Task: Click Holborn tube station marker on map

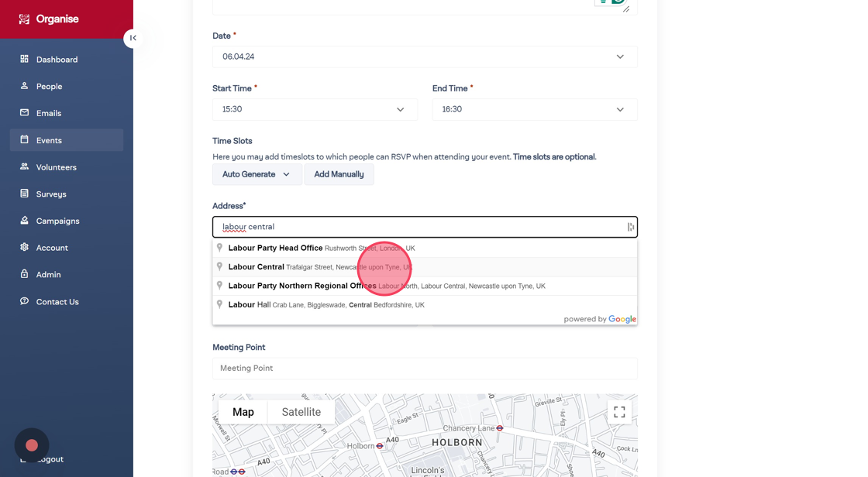Action: (380, 446)
